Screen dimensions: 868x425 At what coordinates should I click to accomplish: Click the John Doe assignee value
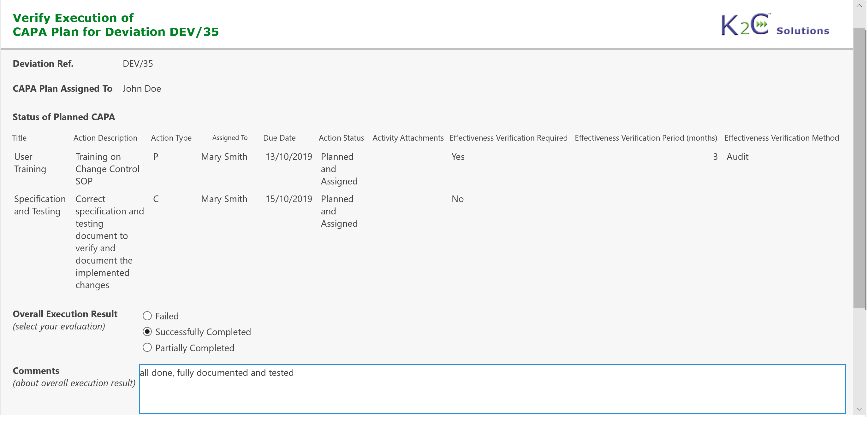[141, 89]
